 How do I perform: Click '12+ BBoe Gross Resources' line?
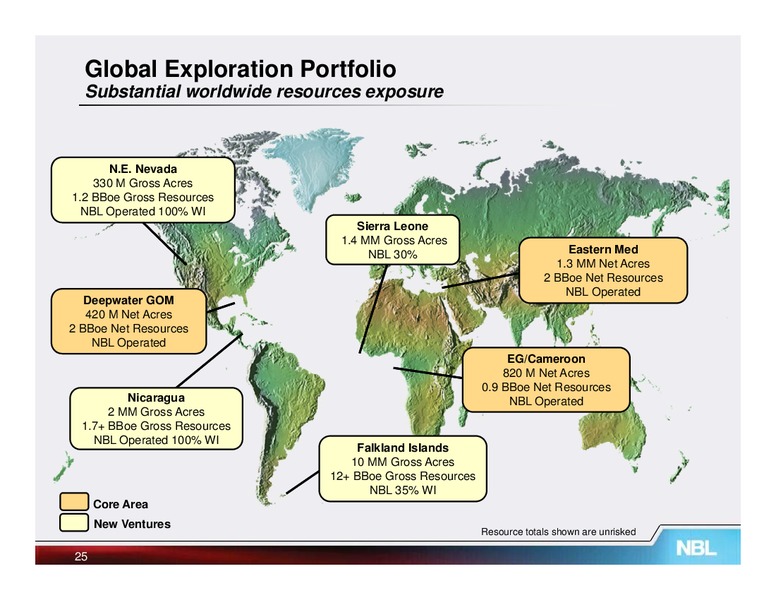click(x=403, y=476)
